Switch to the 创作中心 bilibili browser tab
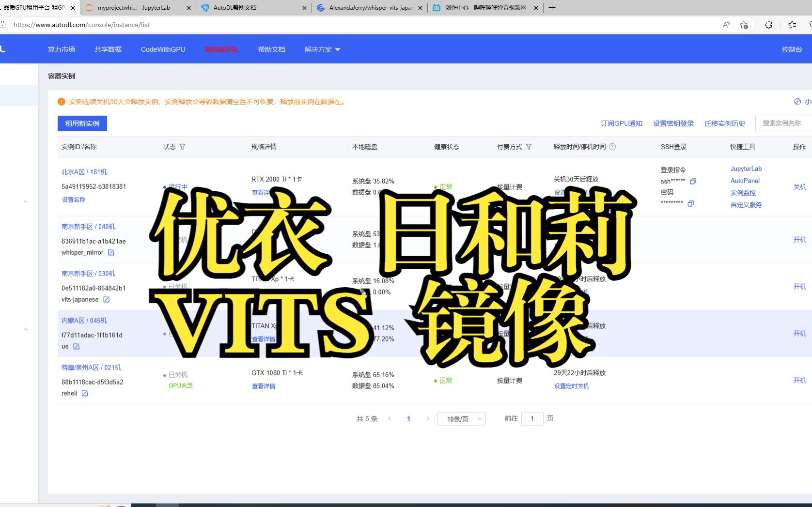The image size is (812, 507). click(x=485, y=8)
